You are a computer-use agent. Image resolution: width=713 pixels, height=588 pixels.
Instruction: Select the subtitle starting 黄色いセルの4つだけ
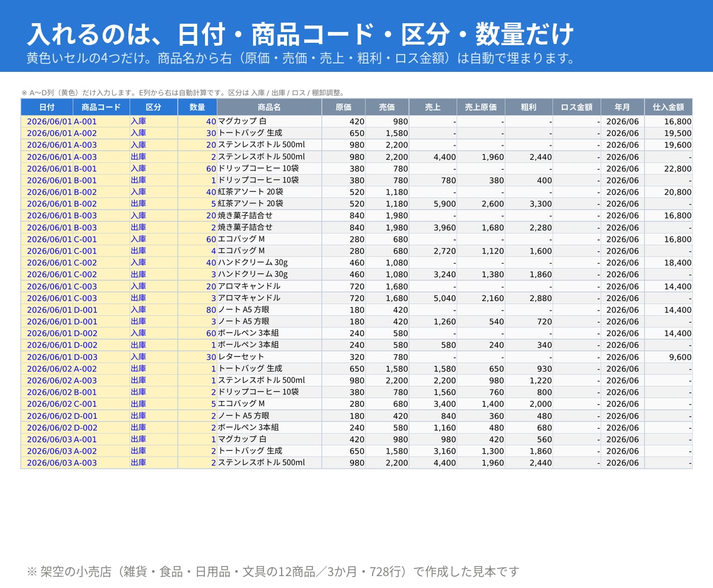pyautogui.click(x=301, y=58)
